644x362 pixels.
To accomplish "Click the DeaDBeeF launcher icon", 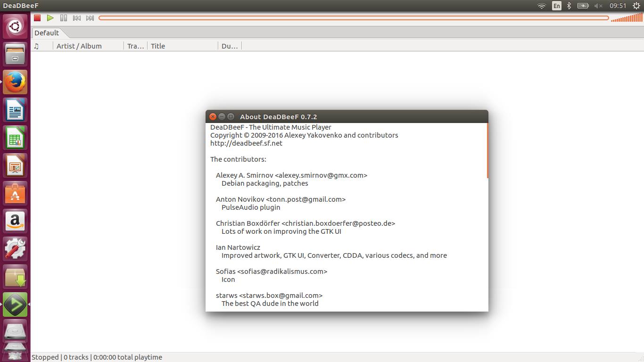I will point(15,304).
